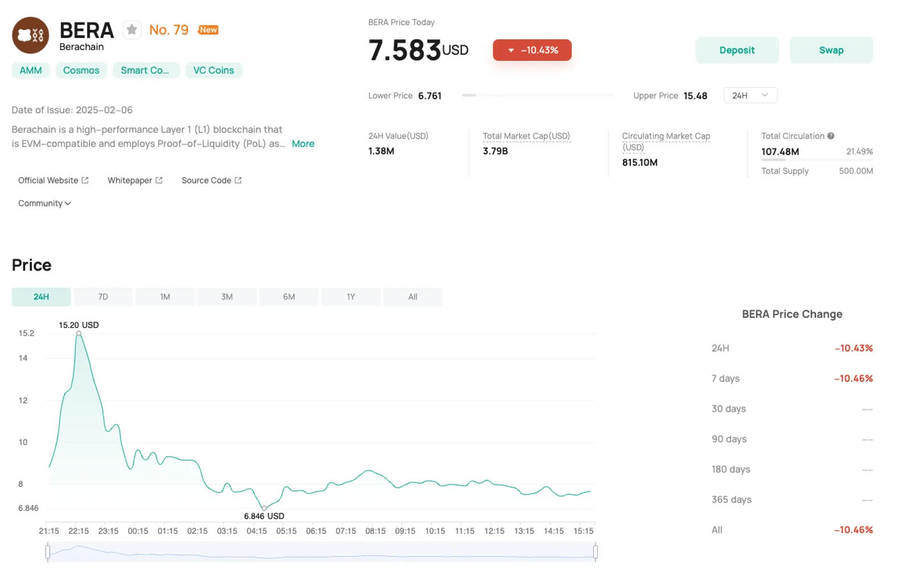
Task: Click the Upper Price 15.48 value
Action: tap(695, 96)
